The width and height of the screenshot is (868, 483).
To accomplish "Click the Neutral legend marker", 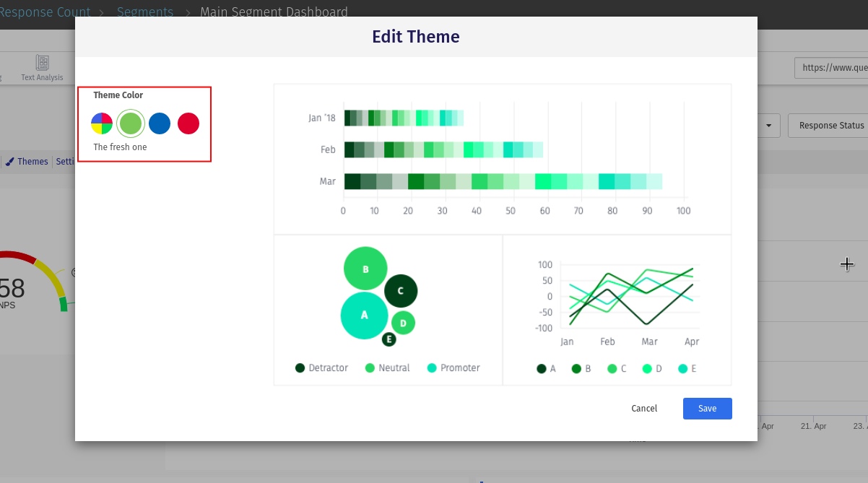I will [368, 367].
